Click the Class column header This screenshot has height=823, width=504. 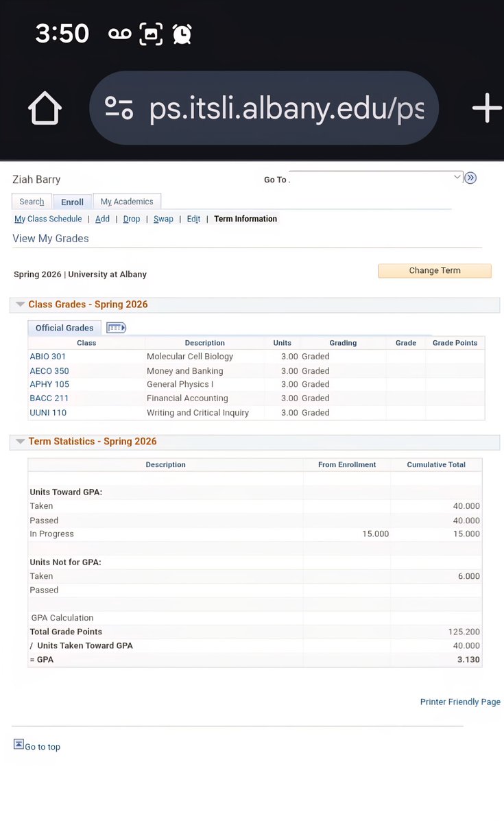(x=86, y=343)
